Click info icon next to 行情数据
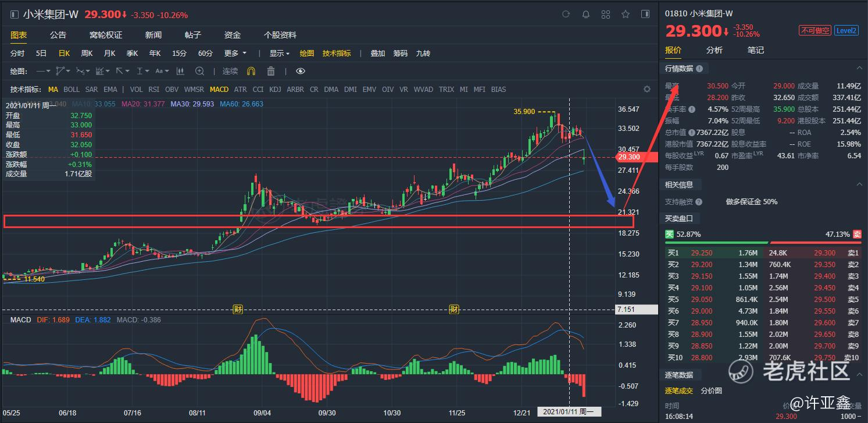 [699, 69]
